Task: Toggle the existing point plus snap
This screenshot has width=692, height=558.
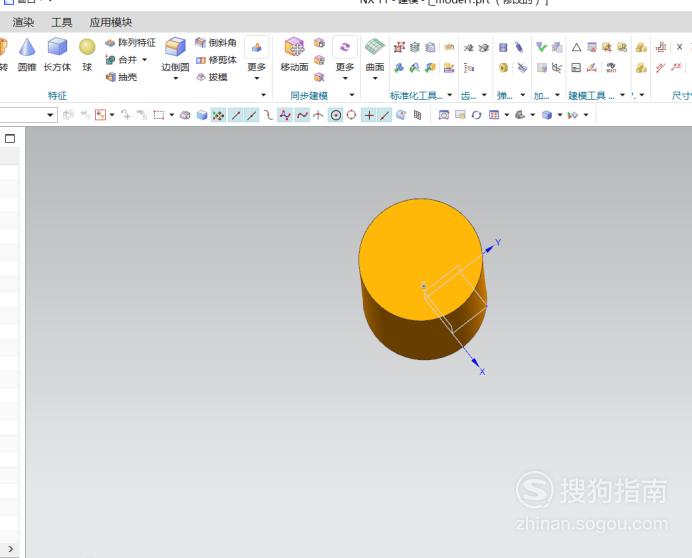Action: 369,115
